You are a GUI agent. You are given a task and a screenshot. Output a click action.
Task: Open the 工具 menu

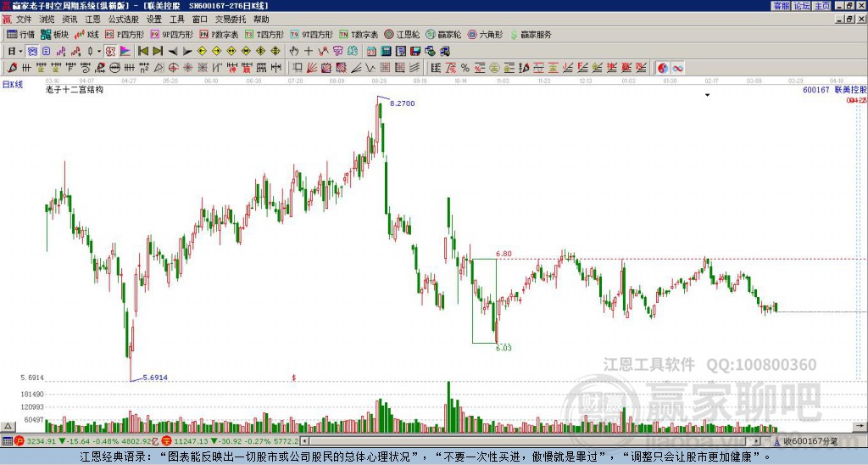(177, 20)
